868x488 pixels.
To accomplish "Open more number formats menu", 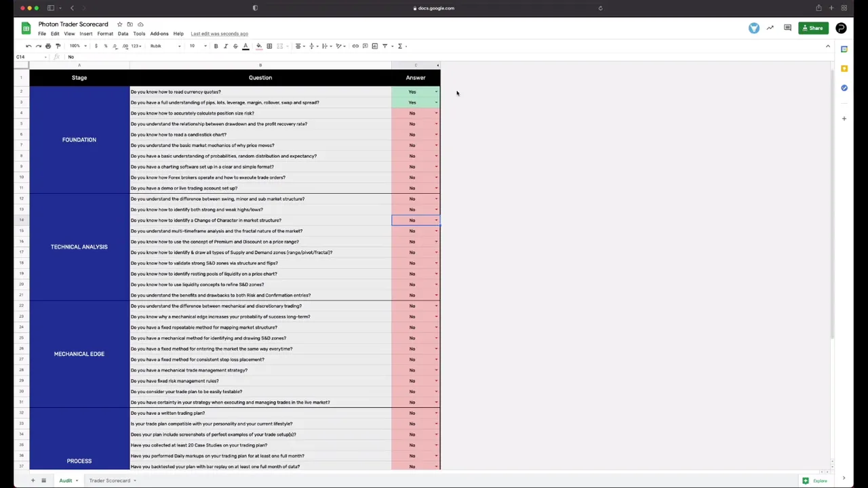I will 136,46.
